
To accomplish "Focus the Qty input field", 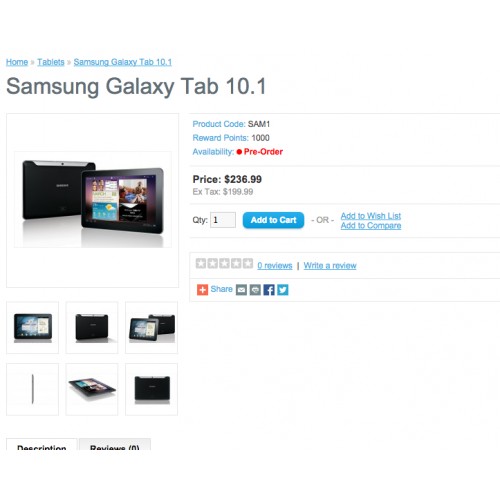I will (223, 220).
